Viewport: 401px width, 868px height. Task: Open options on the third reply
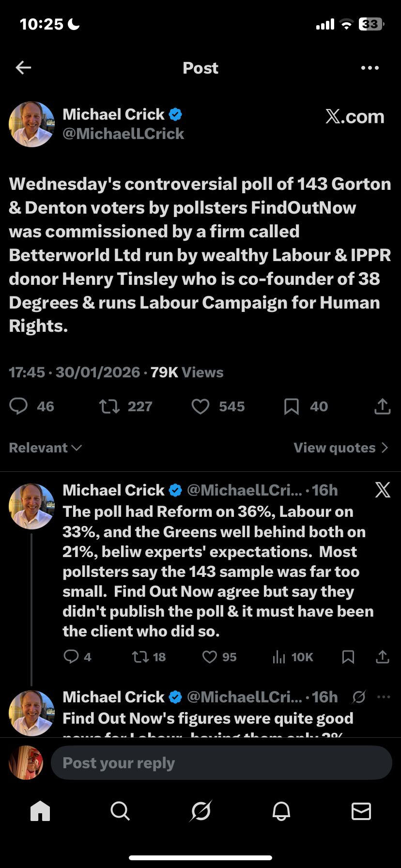(384, 697)
